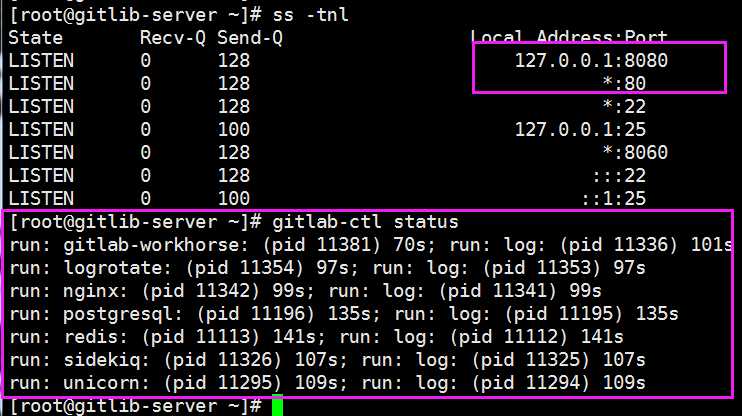The width and height of the screenshot is (742, 416).
Task: Click Send-Q '100' in the 127.0.0.1:25 row
Action: coord(234,129)
